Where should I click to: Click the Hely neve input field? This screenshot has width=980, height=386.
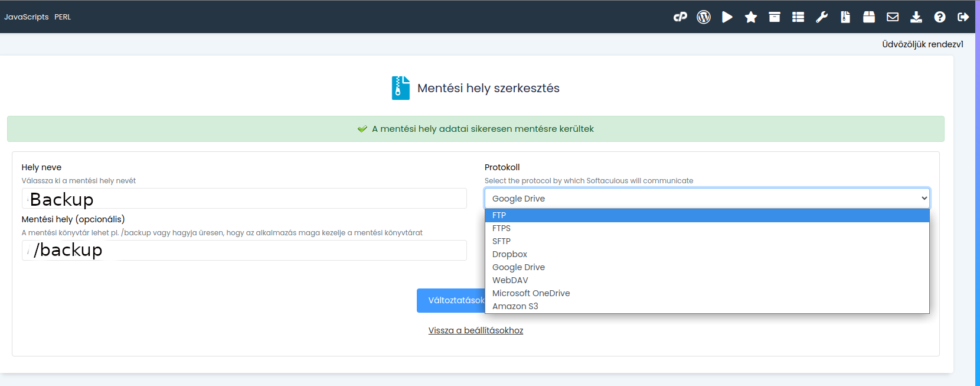point(244,199)
